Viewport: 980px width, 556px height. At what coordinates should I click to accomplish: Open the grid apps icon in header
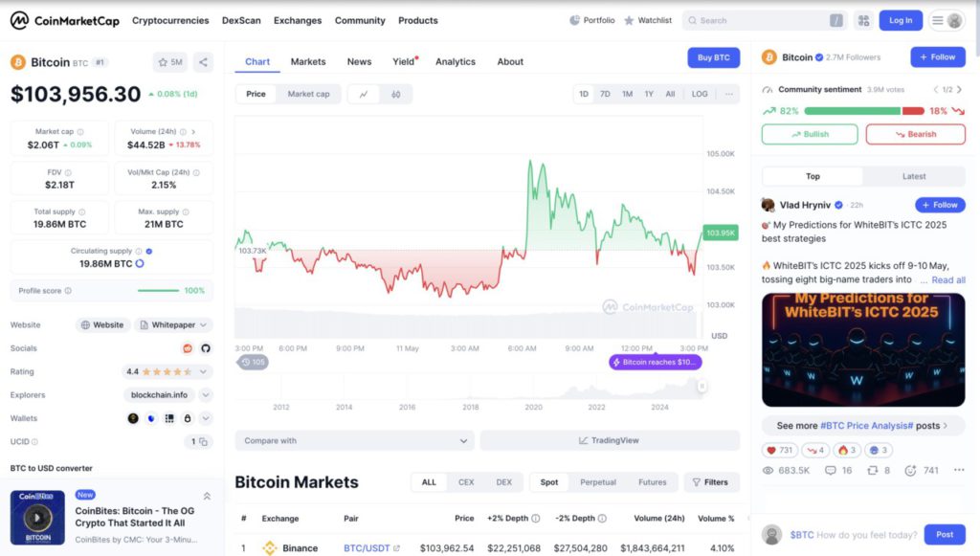pyautogui.click(x=863, y=20)
